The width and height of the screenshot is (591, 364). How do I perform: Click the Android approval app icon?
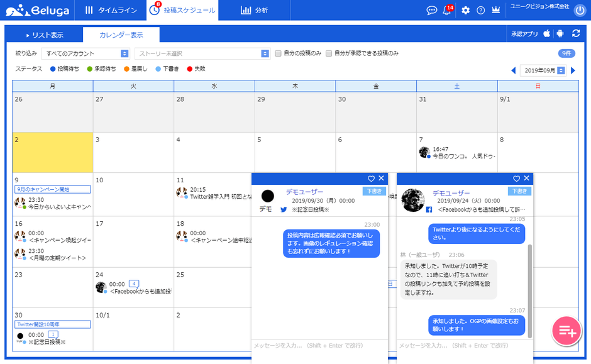coord(560,34)
